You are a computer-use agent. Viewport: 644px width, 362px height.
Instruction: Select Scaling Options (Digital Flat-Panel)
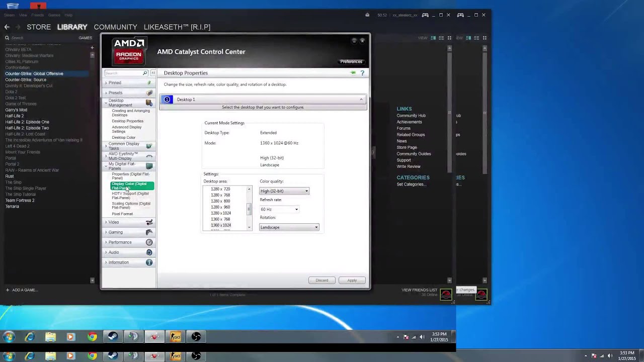tap(131, 206)
